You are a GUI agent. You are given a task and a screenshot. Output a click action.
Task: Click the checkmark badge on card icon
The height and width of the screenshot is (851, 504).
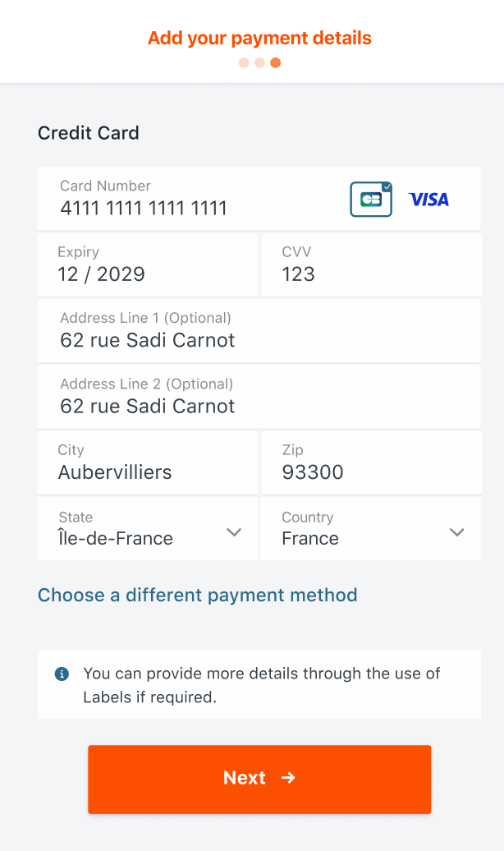387,186
